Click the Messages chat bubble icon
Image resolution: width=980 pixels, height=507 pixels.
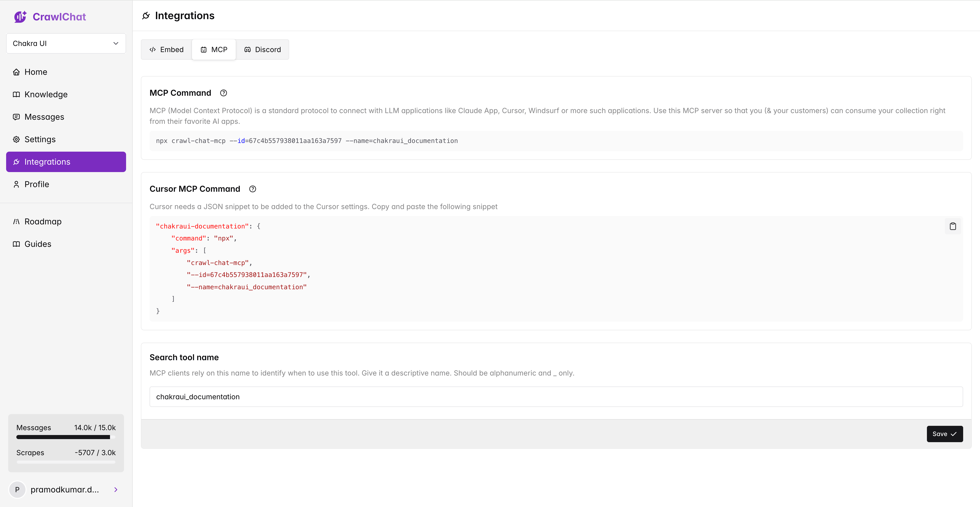16,117
